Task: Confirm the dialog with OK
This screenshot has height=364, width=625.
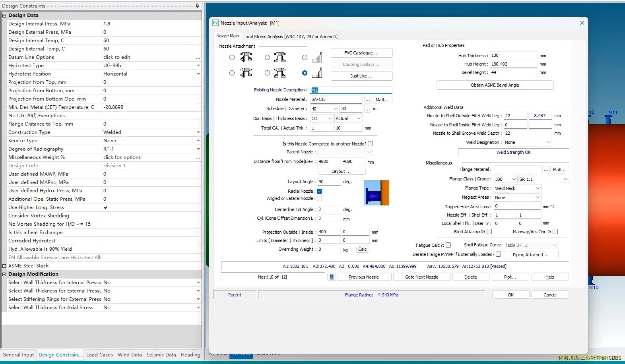Action: [x=510, y=295]
